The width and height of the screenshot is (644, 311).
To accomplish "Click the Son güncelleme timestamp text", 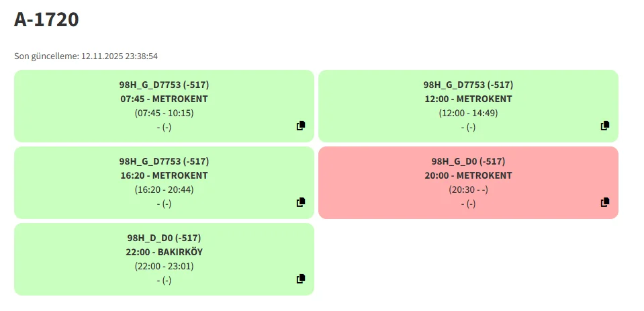I will click(86, 56).
